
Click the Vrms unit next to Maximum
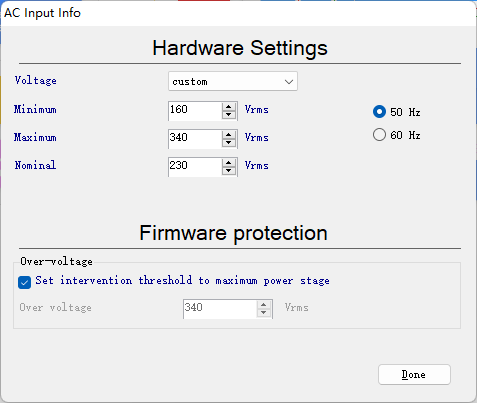(x=256, y=137)
